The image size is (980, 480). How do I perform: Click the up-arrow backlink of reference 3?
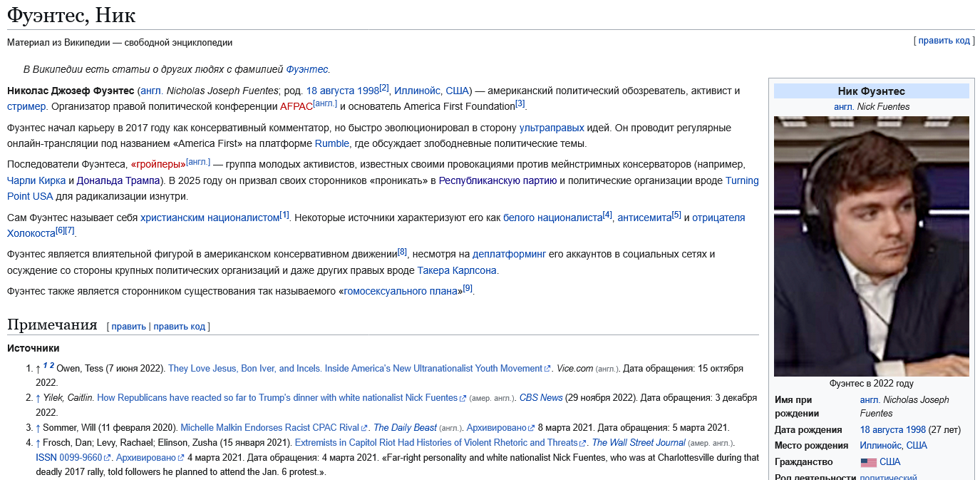pyautogui.click(x=38, y=428)
